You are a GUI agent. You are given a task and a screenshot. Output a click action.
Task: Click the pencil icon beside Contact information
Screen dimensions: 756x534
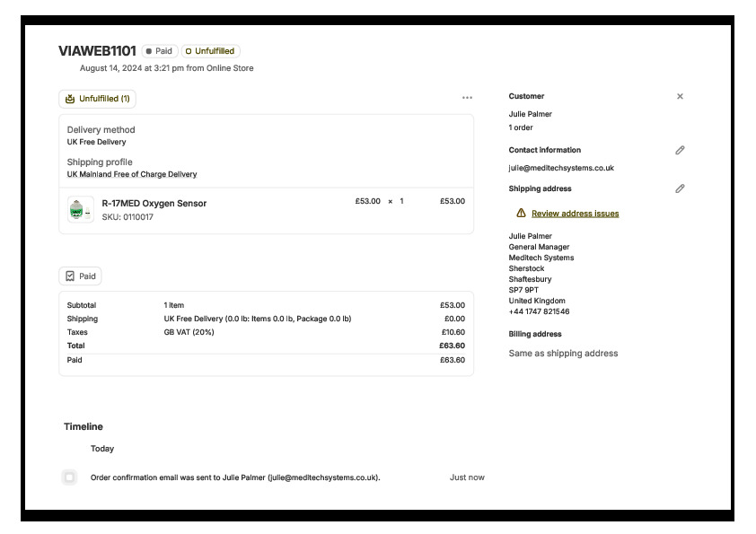(680, 151)
